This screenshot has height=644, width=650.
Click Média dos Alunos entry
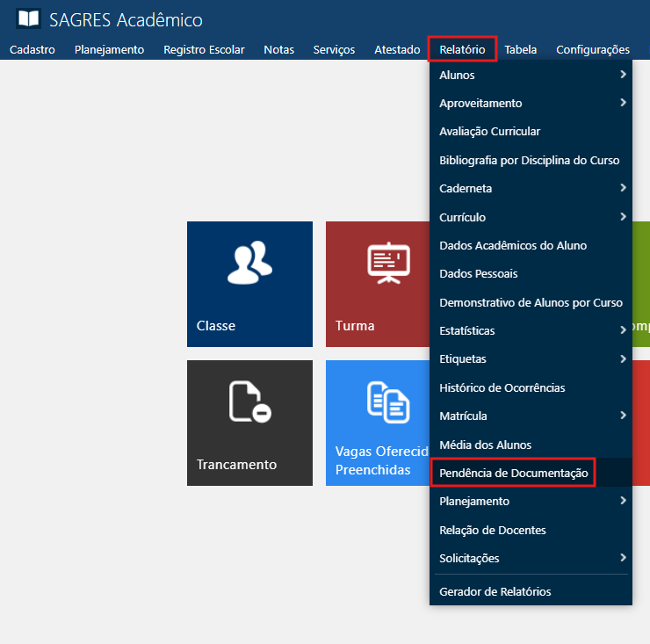click(x=485, y=445)
